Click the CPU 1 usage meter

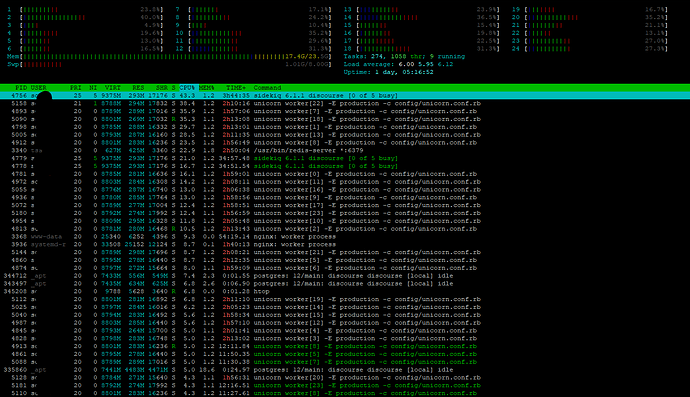coord(85,9)
